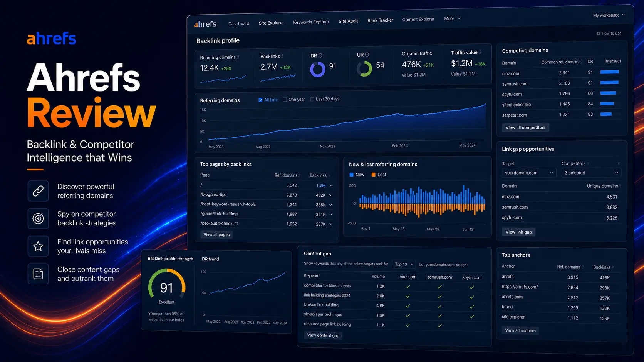
Task: Open the How to use link
Action: tap(609, 33)
